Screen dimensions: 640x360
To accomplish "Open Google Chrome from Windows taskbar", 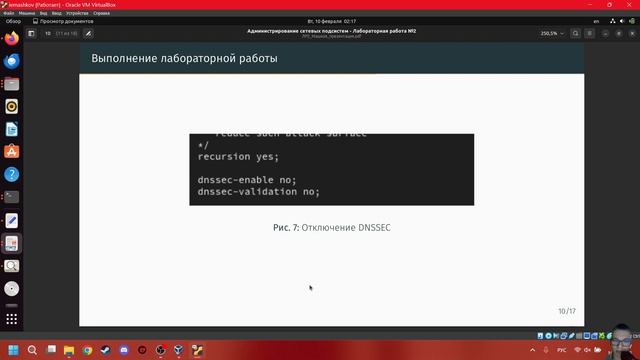I will pos(87,350).
